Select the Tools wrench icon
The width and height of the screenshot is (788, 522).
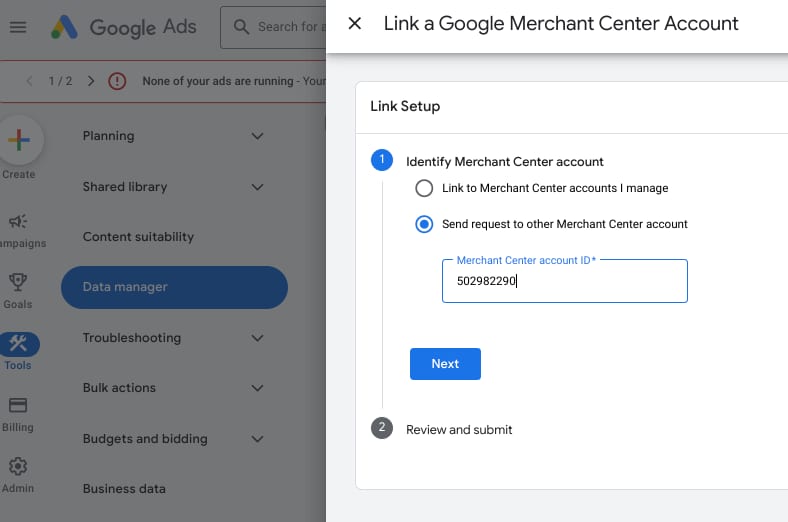18,345
